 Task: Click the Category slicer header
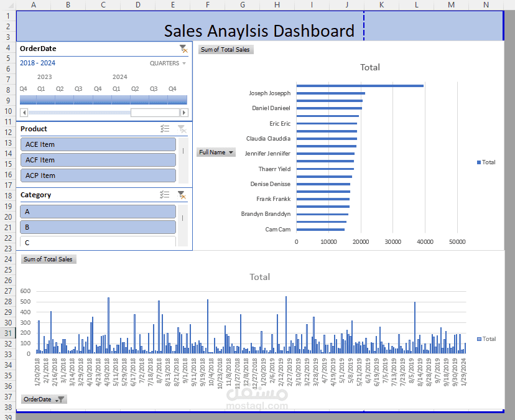pos(36,195)
